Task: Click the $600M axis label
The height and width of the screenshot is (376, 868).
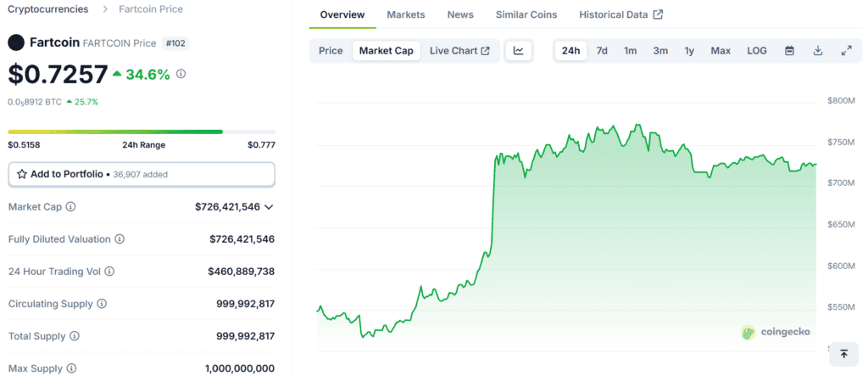Action: point(841,267)
